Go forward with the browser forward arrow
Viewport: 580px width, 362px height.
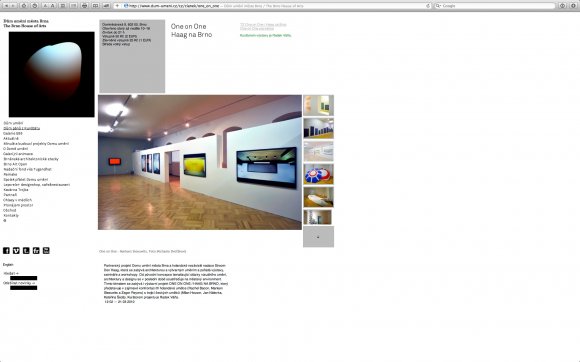tap(14, 6)
